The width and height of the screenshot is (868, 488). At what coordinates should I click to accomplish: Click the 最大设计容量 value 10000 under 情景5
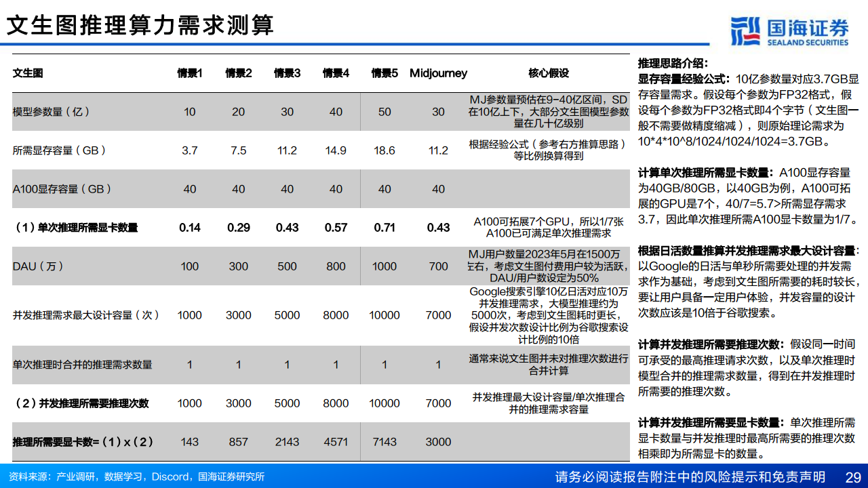[384, 315]
